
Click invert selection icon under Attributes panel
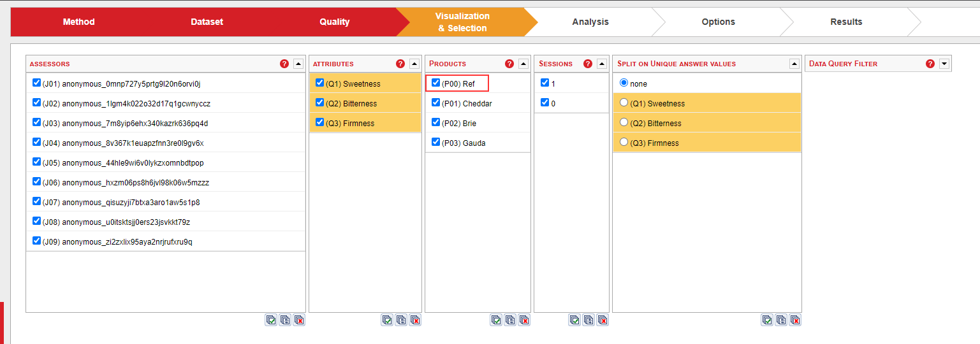[x=401, y=320]
